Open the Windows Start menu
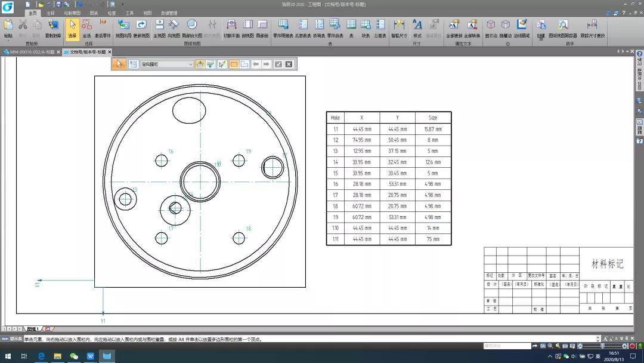Viewport: 644px width, 363px height. [8, 356]
